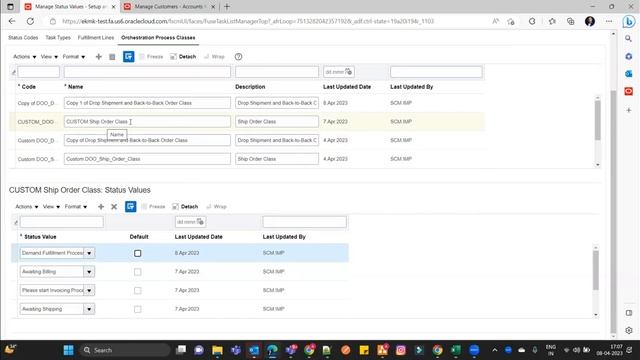The width and height of the screenshot is (640, 360).
Task: Click the grayed icon after the classes add button
Action: [x=112, y=57]
